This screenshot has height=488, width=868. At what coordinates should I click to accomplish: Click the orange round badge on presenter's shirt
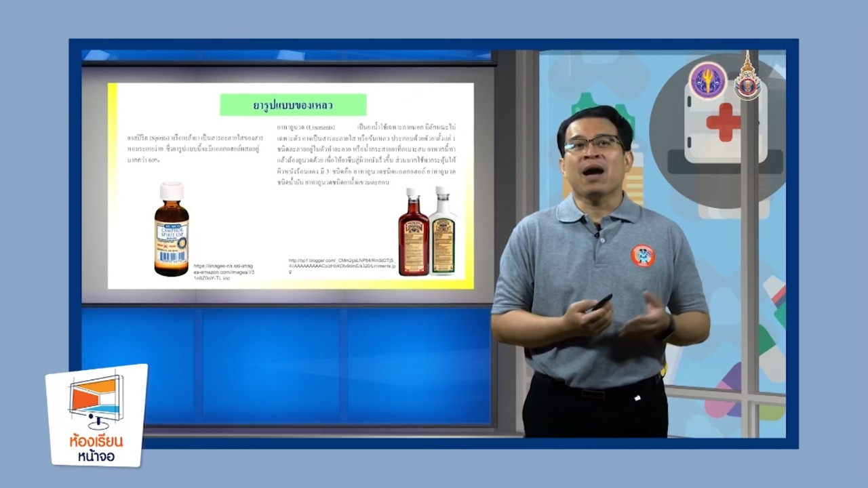(x=642, y=256)
